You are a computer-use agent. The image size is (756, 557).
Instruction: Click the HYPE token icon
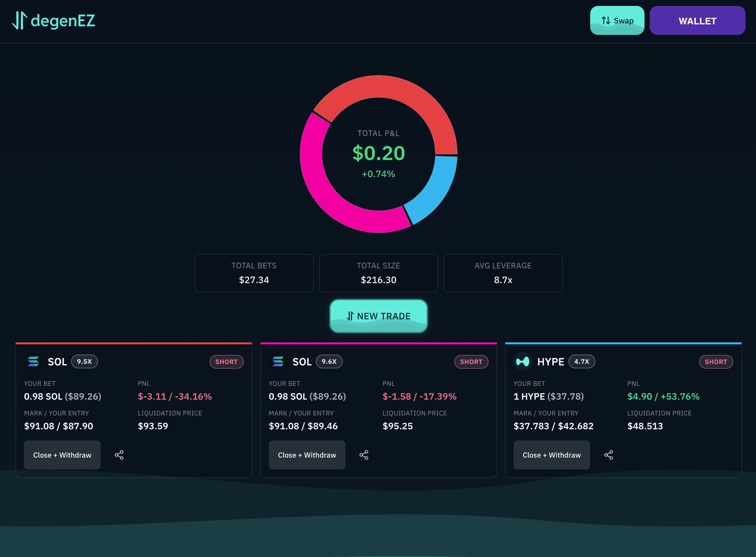(x=522, y=361)
